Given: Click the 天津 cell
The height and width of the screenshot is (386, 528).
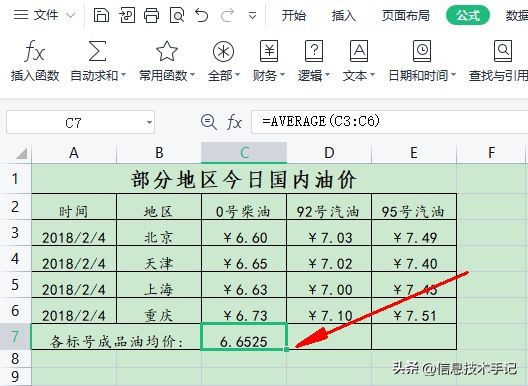Looking at the screenshot, I should pyautogui.click(x=159, y=259).
